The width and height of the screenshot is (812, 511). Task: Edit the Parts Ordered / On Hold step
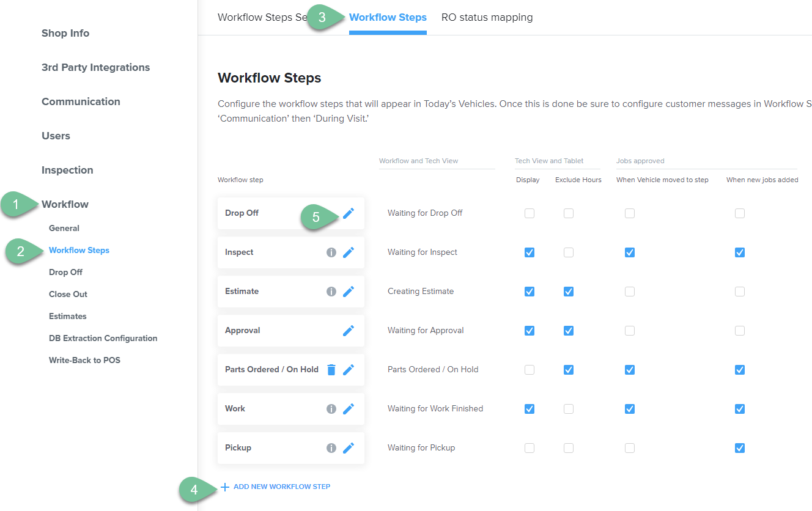(349, 370)
